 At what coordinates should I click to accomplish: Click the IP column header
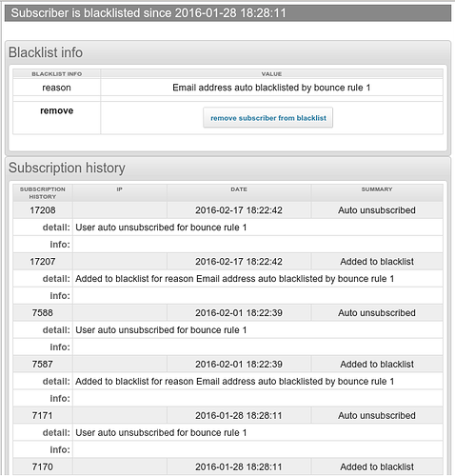[x=120, y=189]
